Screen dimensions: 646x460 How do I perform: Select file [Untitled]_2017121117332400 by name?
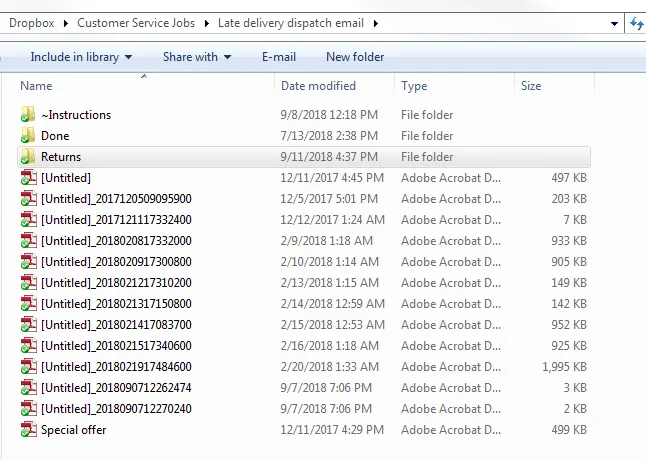click(117, 220)
